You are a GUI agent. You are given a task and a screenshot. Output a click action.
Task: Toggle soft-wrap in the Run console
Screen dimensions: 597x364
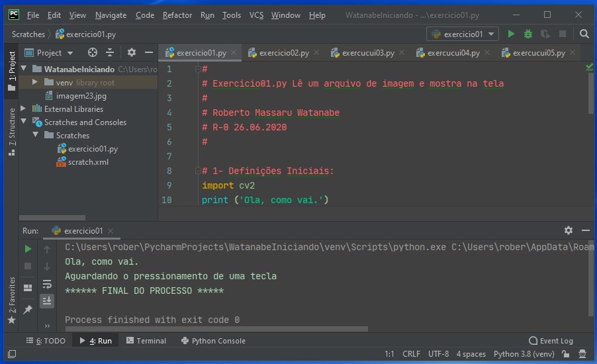pos(47,284)
